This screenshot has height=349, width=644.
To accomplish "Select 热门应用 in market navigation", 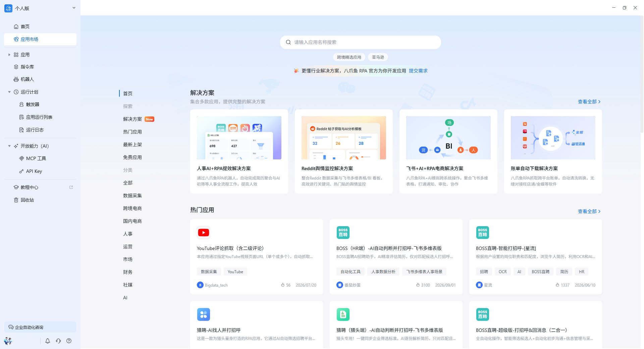I will click(x=132, y=132).
